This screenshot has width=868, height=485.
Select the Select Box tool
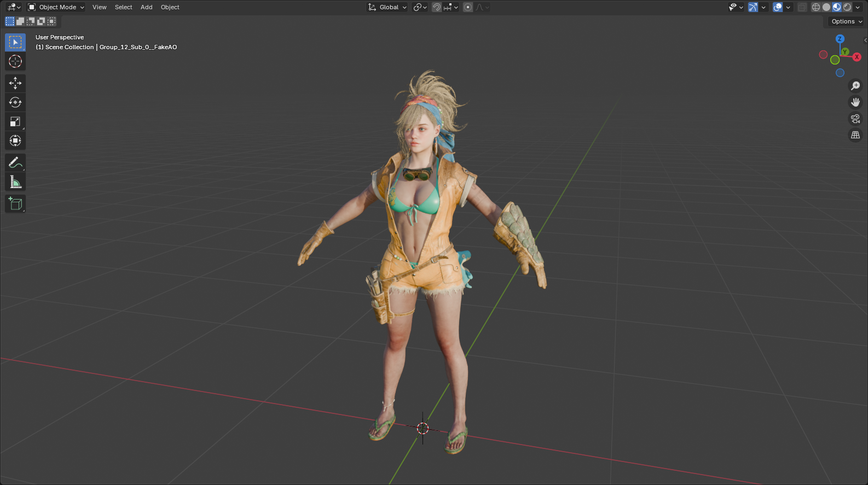coord(15,42)
